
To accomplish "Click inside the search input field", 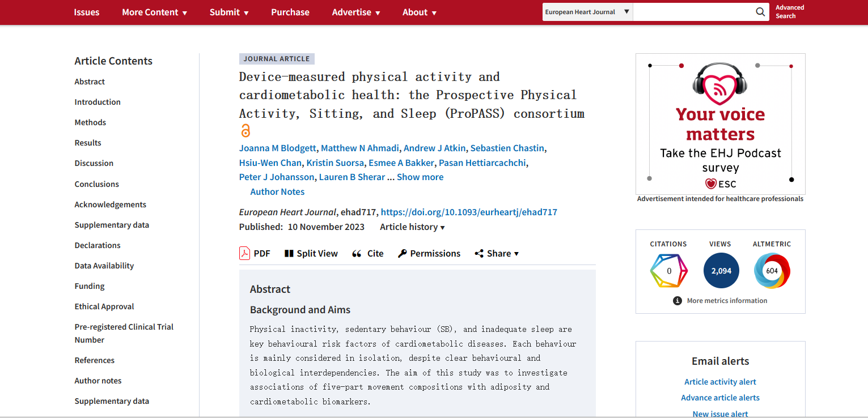I will click(x=693, y=12).
